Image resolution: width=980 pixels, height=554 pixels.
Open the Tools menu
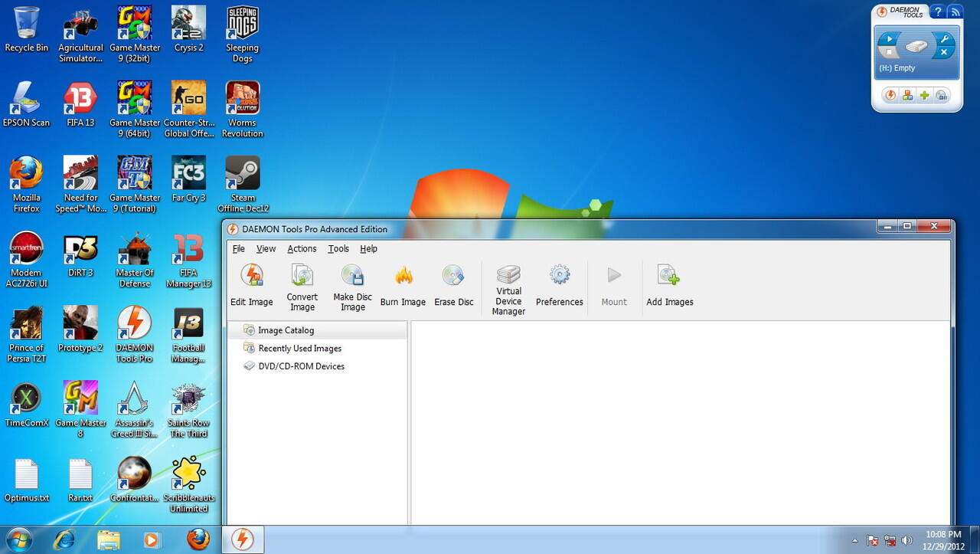338,248
